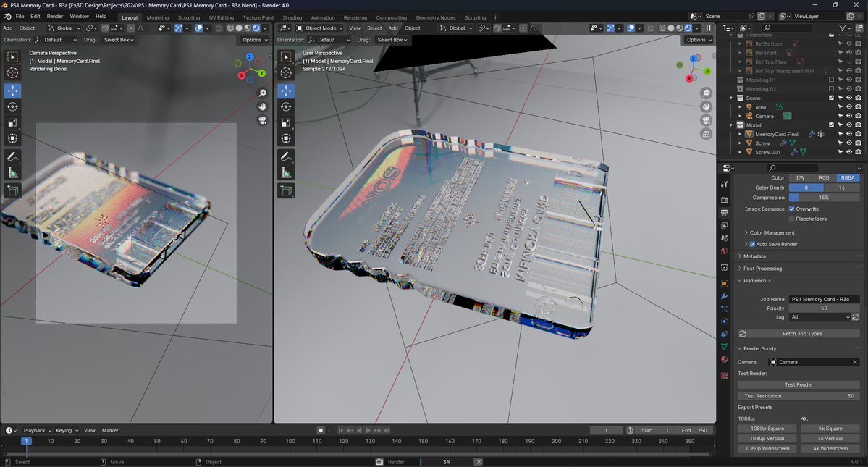Open Object Mode dropdown in right viewport
This screenshot has width=868, height=467.
coord(319,28)
